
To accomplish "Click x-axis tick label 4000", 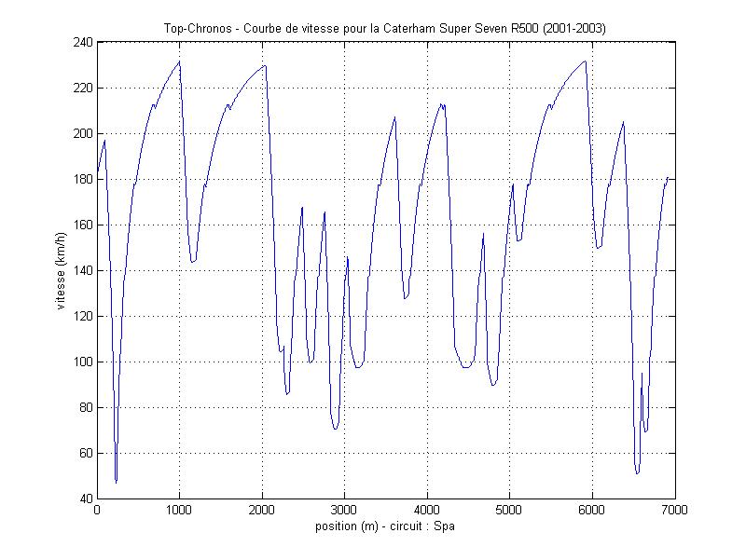I will 427,510.
